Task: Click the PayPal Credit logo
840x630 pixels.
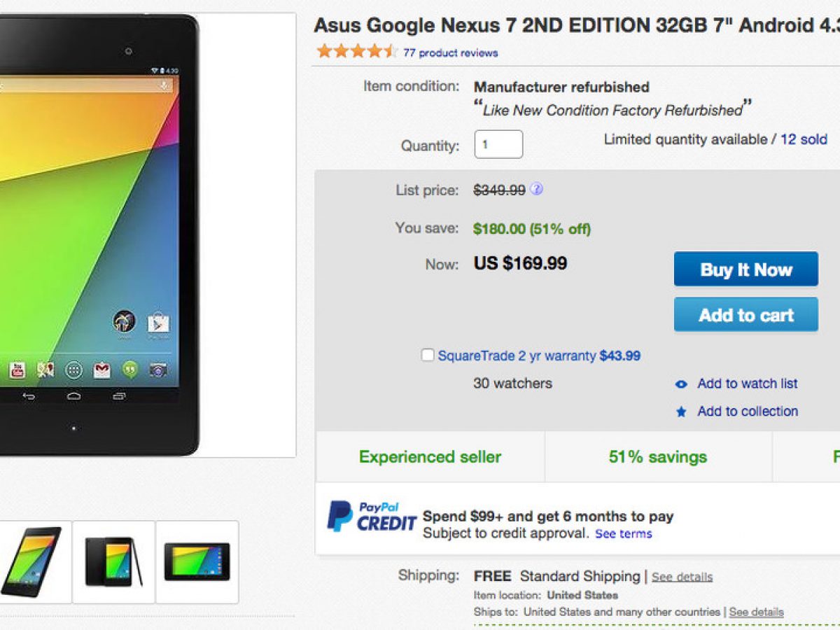Action: (x=371, y=517)
